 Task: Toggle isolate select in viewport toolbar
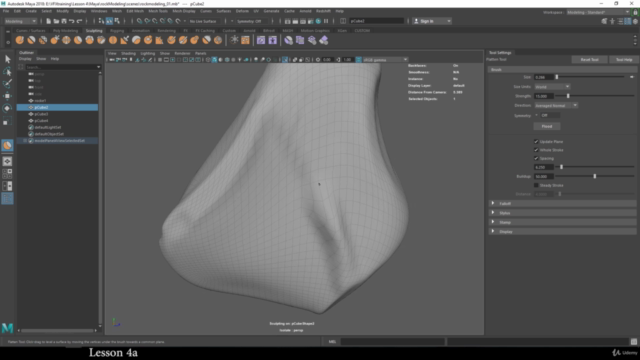[285, 60]
